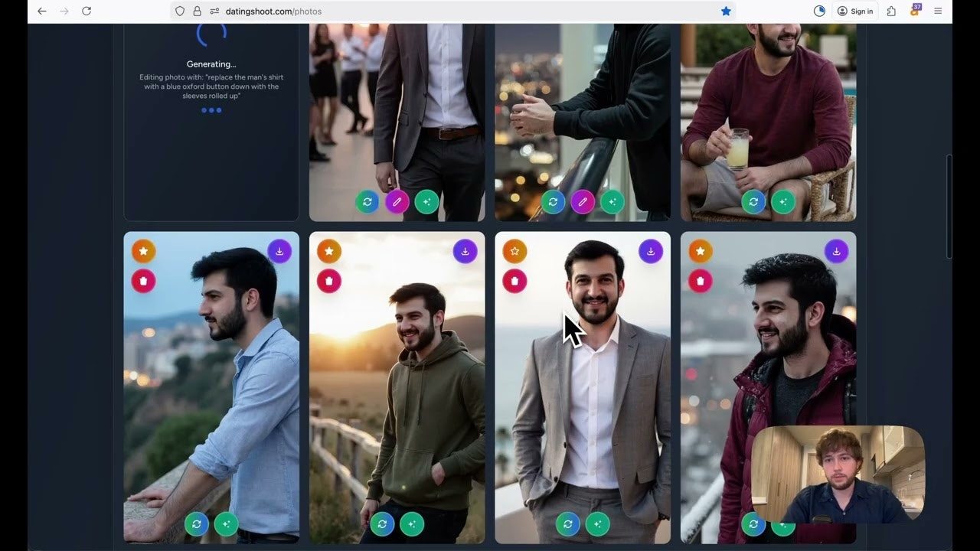This screenshot has width=980, height=551.
Task: Regenerate the maroon sweater photo
Action: click(753, 202)
